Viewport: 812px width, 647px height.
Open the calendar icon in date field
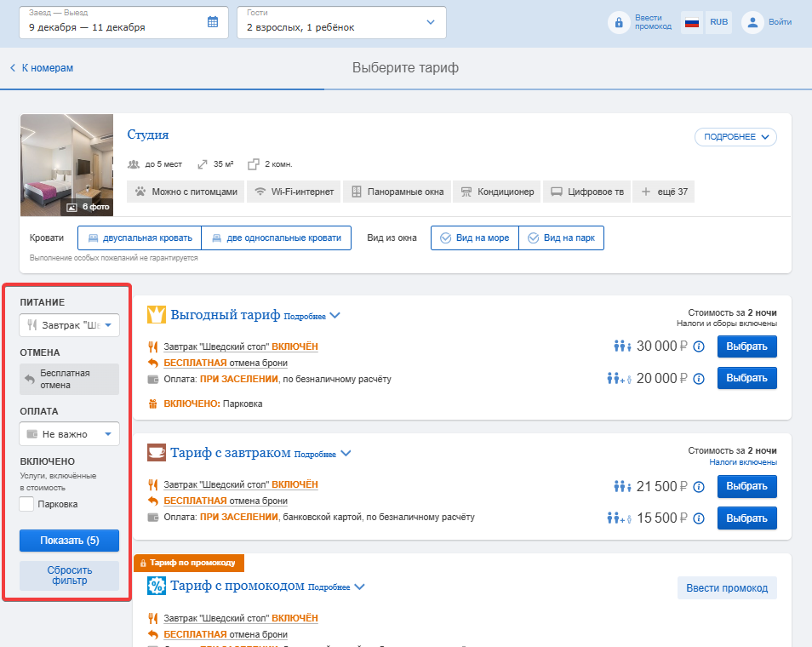coord(212,22)
